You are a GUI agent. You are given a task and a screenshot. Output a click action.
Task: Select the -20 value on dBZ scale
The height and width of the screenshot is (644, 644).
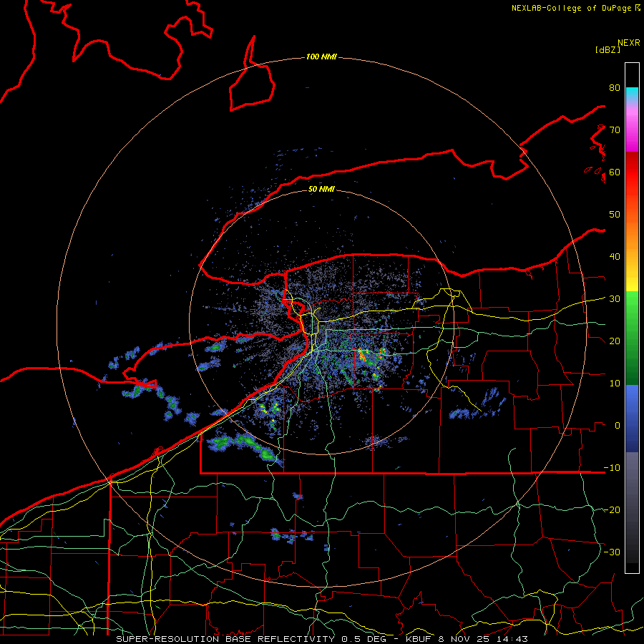(x=612, y=510)
